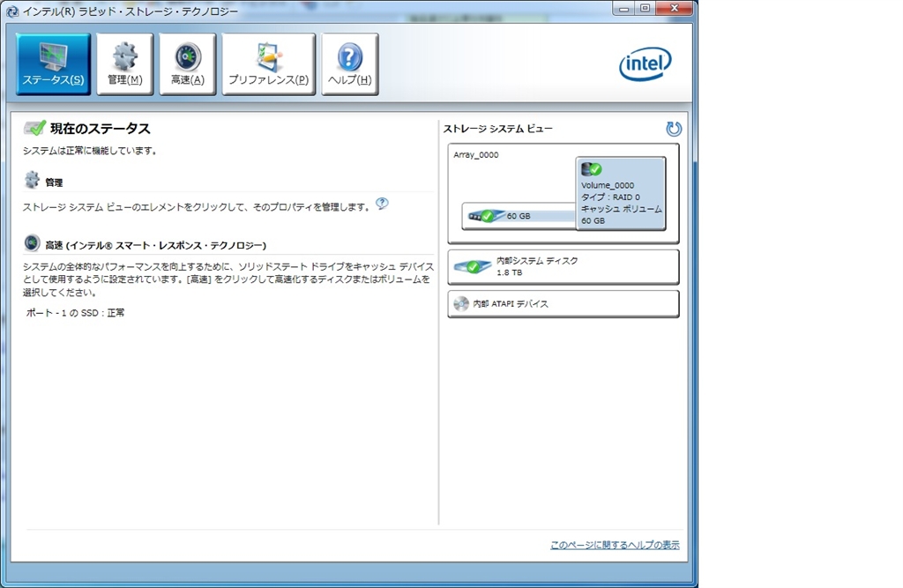Click the Array_0000 label
The image size is (903, 588).
475,154
